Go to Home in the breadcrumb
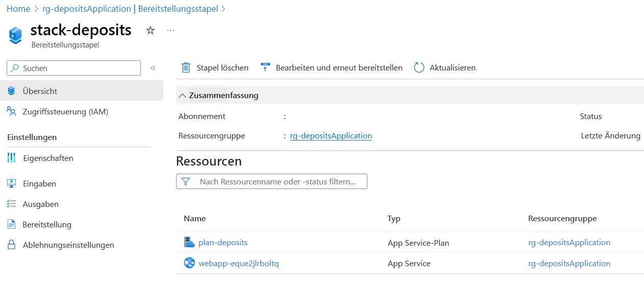 tap(18, 9)
